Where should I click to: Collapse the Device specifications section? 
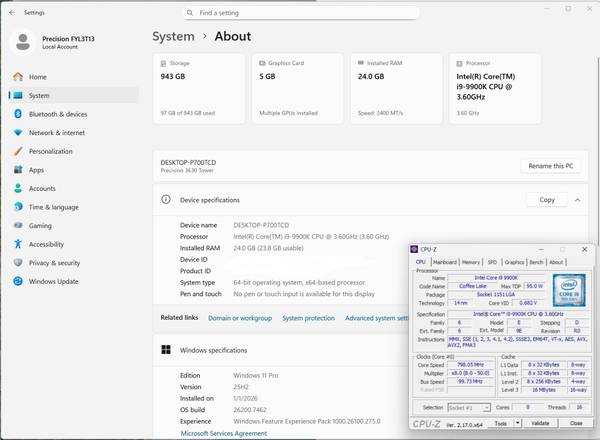coord(584,199)
